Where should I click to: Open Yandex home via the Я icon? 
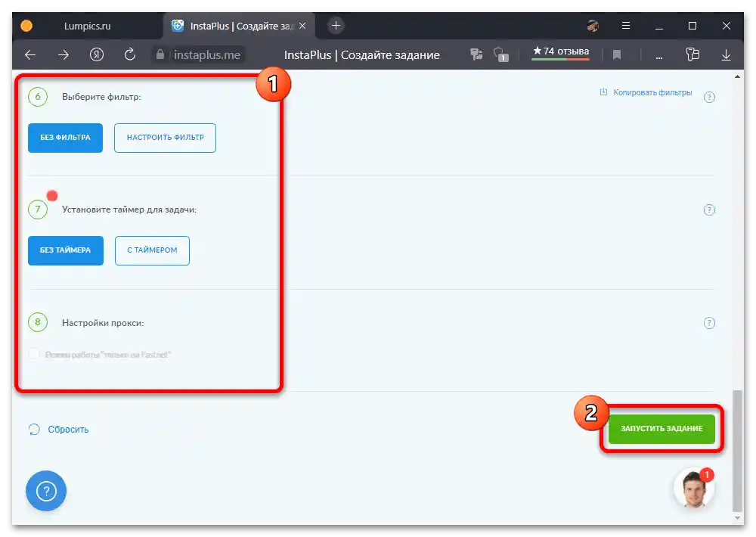(x=97, y=55)
